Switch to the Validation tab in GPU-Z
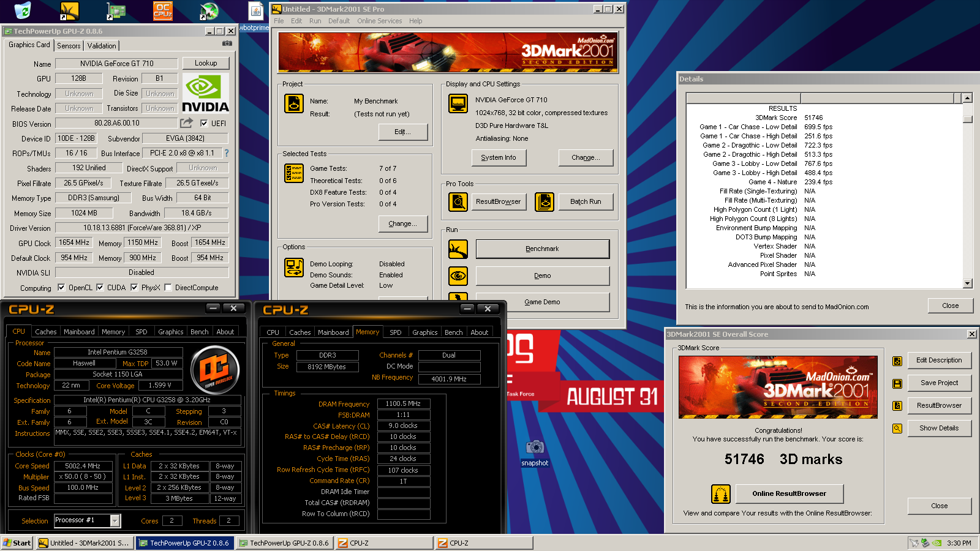This screenshot has width=980, height=551. click(x=102, y=46)
